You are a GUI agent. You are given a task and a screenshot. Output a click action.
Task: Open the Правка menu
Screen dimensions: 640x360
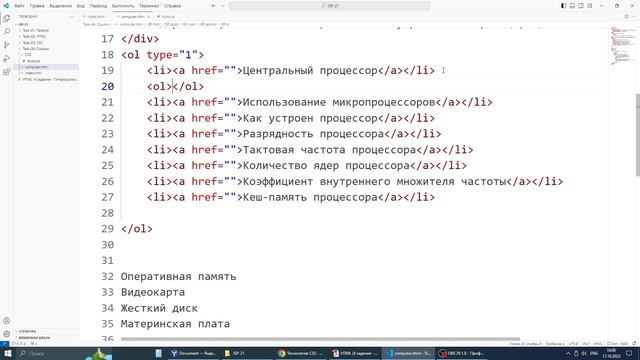[x=37, y=6]
